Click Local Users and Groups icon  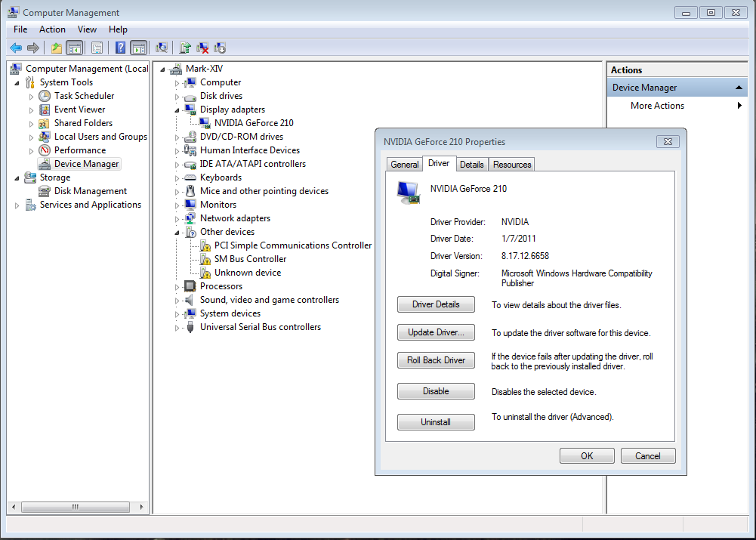pos(45,137)
